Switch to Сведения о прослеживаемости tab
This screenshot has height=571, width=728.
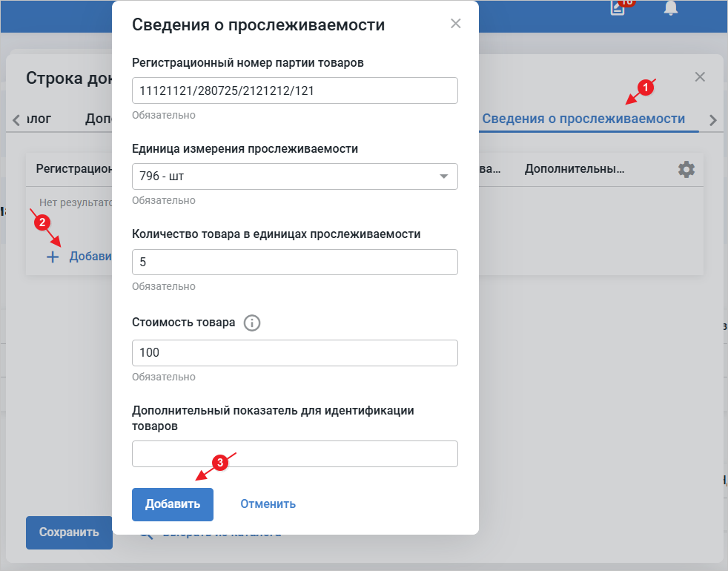click(x=583, y=119)
